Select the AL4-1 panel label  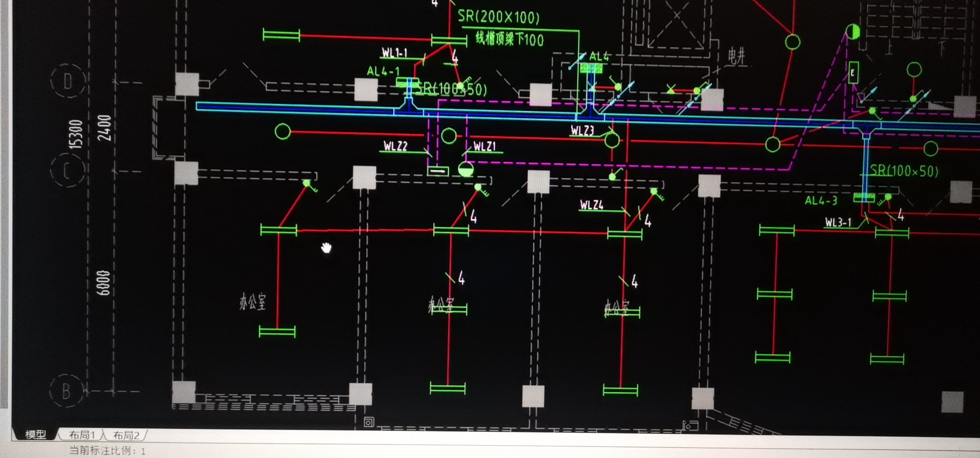[x=383, y=72]
